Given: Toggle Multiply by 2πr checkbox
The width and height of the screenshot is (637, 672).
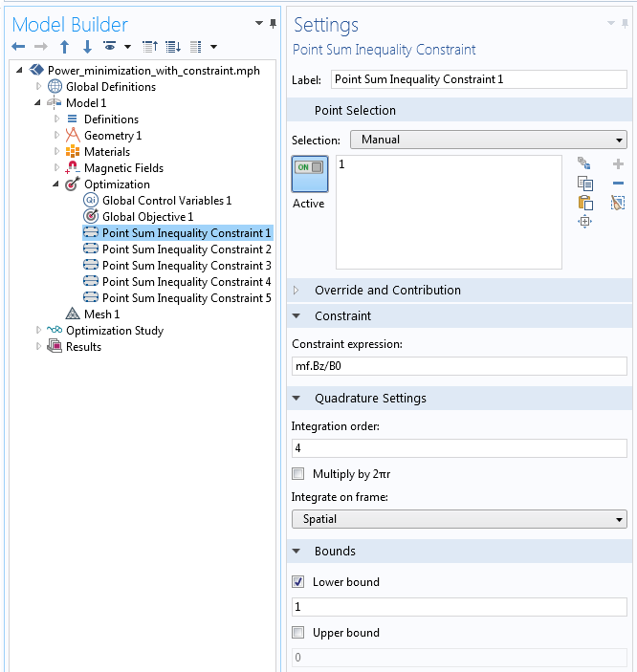Looking at the screenshot, I should [x=297, y=473].
